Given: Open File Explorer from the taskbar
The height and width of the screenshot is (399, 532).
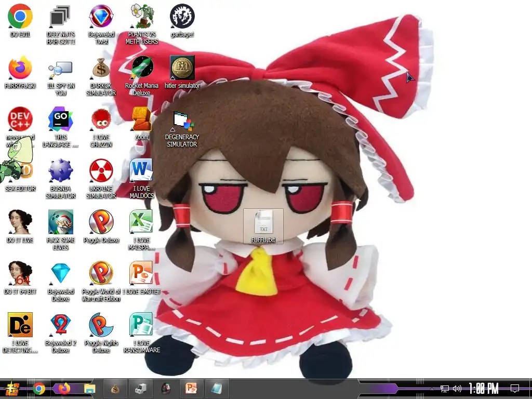Looking at the screenshot, I should coord(89,389).
